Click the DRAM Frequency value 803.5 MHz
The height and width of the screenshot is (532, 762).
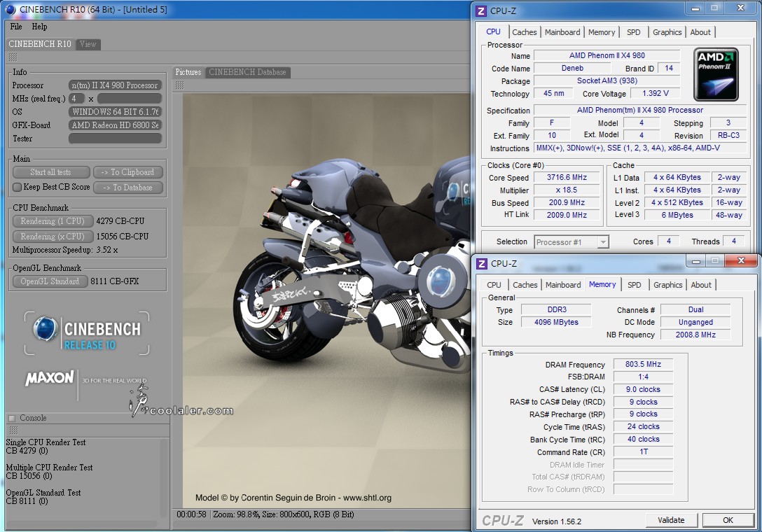click(643, 364)
